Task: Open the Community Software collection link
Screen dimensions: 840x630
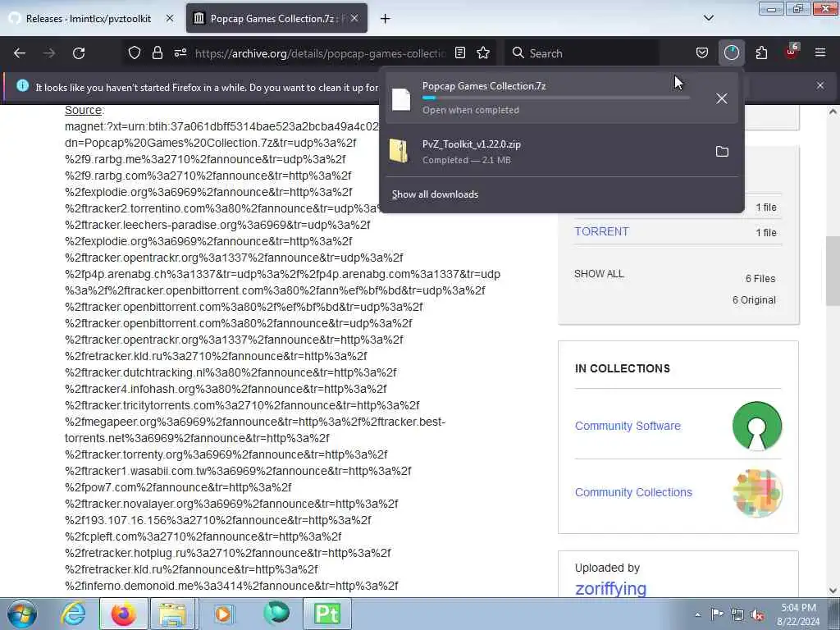Action: coord(628,426)
